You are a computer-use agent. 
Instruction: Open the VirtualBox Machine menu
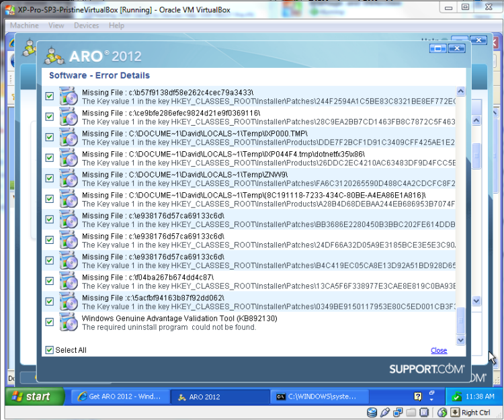click(24, 26)
